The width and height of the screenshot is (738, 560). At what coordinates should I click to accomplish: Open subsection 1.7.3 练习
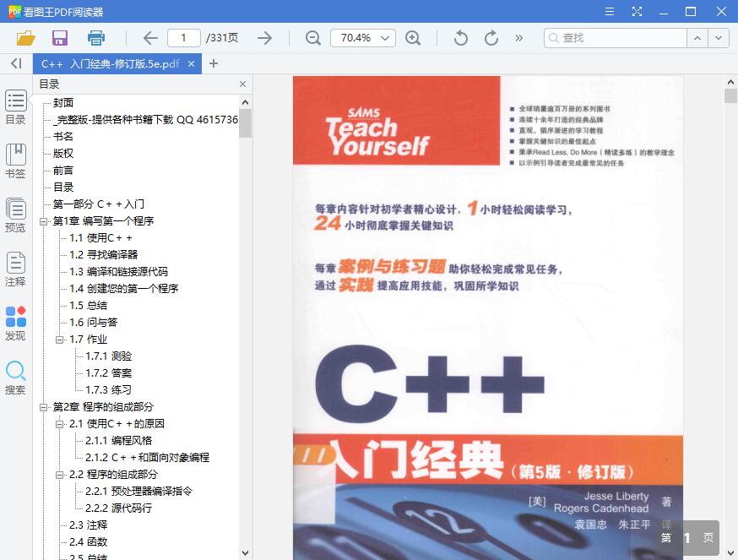(x=109, y=390)
